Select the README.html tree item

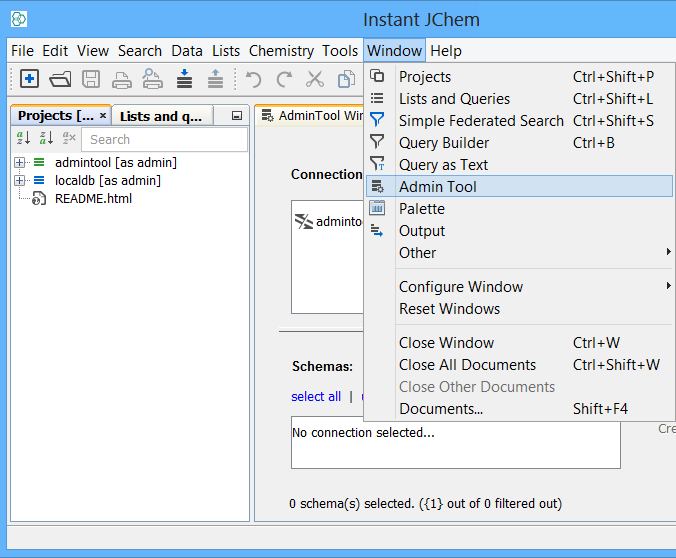93,199
